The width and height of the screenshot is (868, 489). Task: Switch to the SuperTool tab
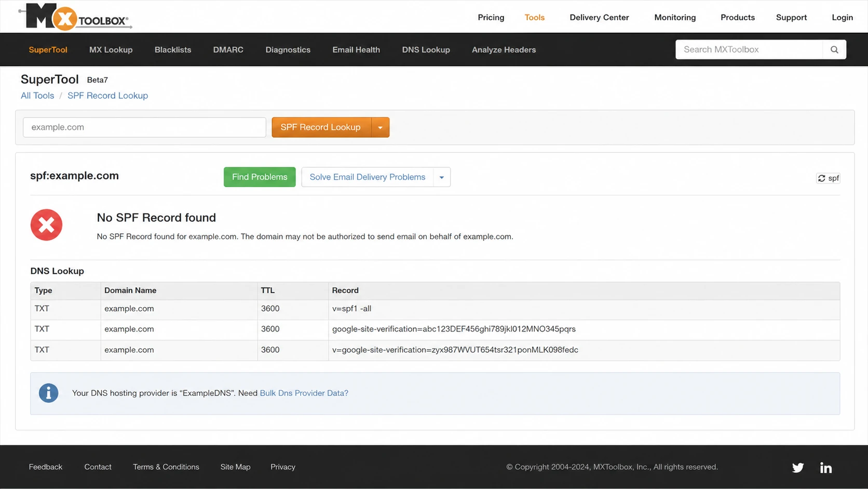point(48,50)
